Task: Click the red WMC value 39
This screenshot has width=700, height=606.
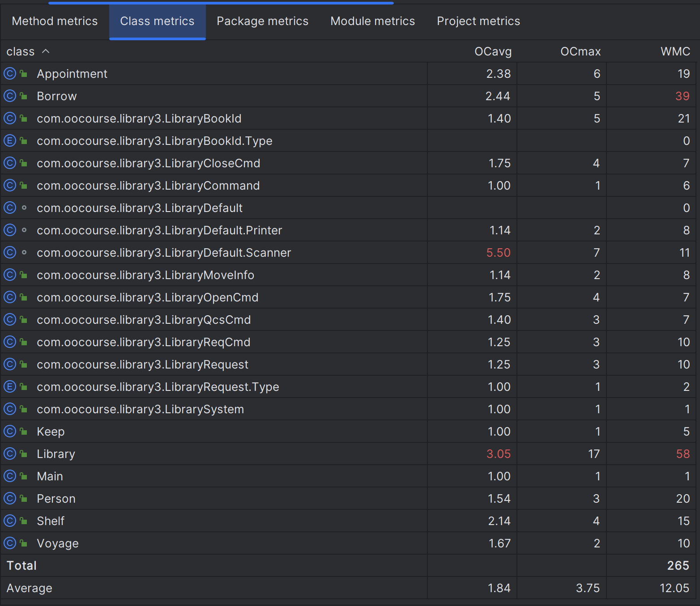Action: click(683, 96)
